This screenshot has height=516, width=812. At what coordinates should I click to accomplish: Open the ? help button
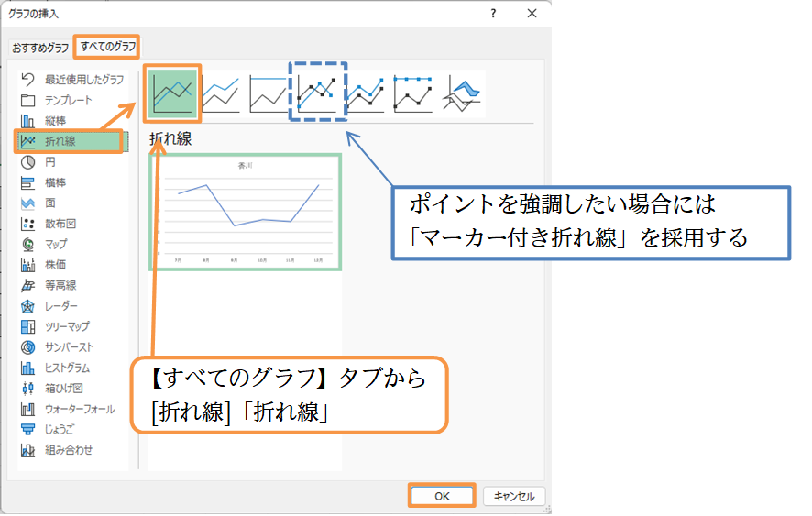(x=493, y=14)
